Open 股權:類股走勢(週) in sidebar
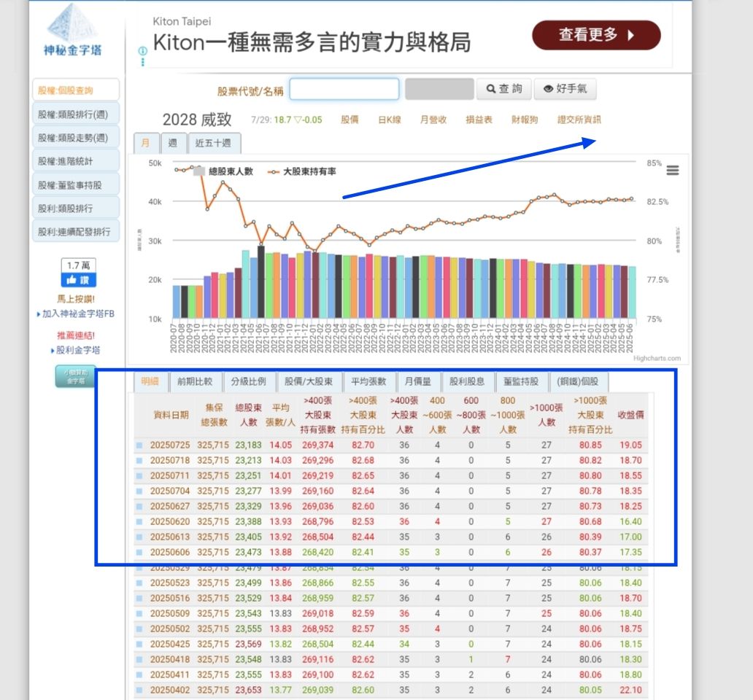The width and height of the screenshot is (753, 700). pyautogui.click(x=76, y=138)
